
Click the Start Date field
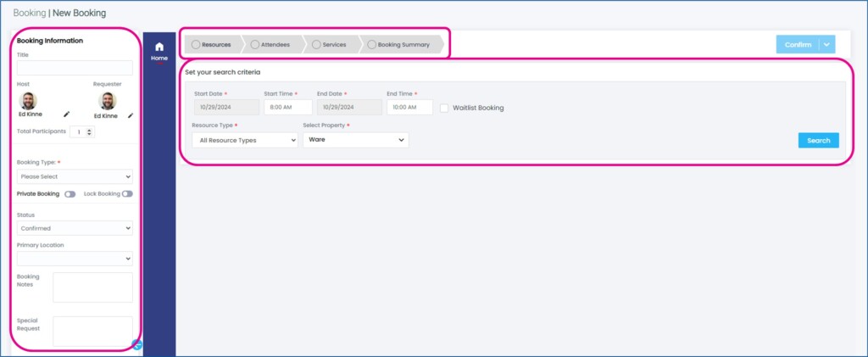coord(226,108)
